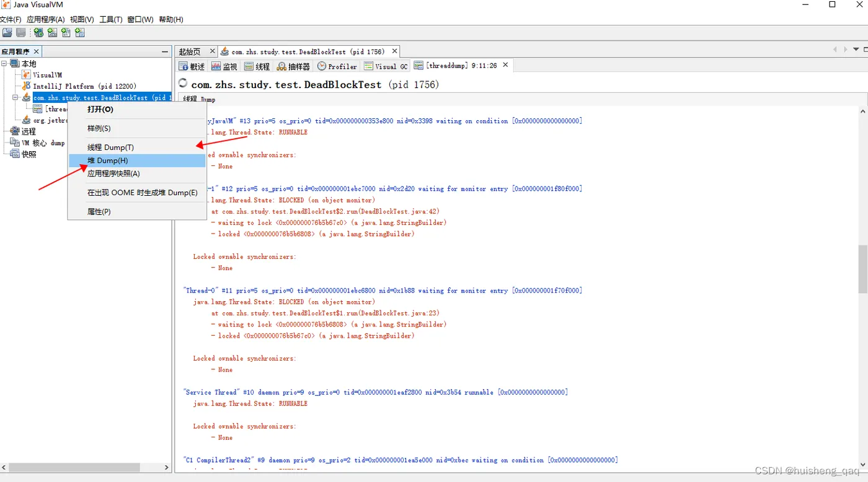Click the "Thread-0" #11 line in dump

click(383, 291)
